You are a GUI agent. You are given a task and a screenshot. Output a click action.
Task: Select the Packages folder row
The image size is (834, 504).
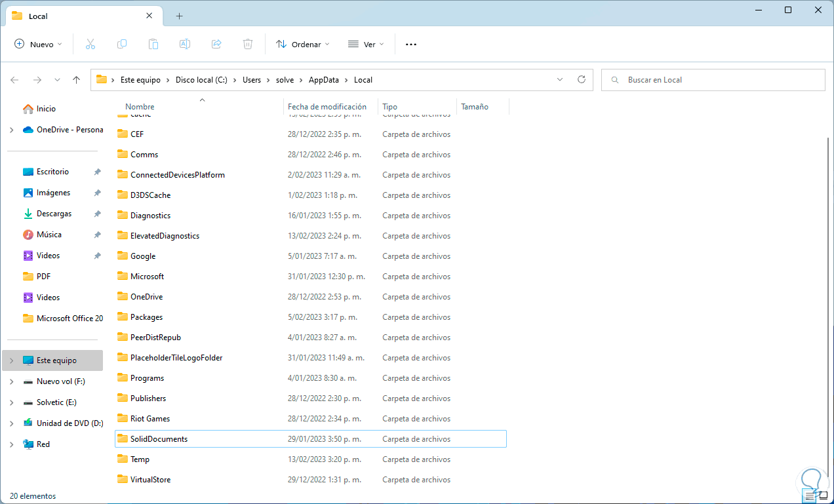[311, 317]
